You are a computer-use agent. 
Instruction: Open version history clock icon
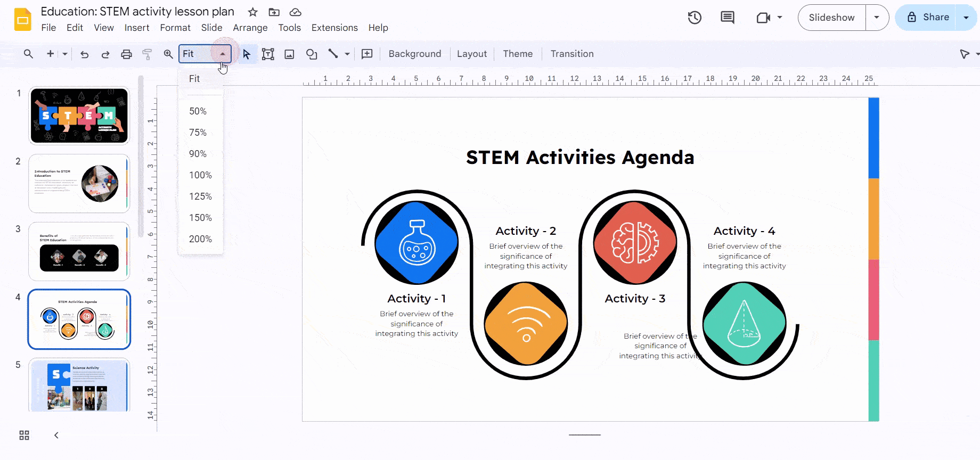click(695, 18)
